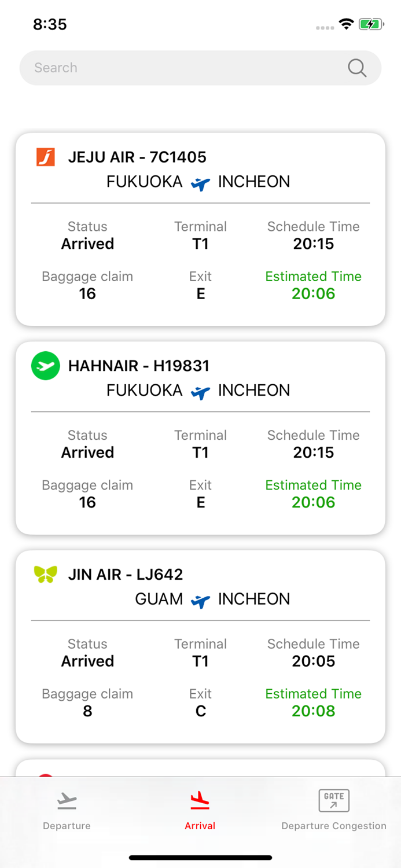The height and width of the screenshot is (868, 401).
Task: Tap the home indicator bar at bottom
Action: click(x=200, y=857)
